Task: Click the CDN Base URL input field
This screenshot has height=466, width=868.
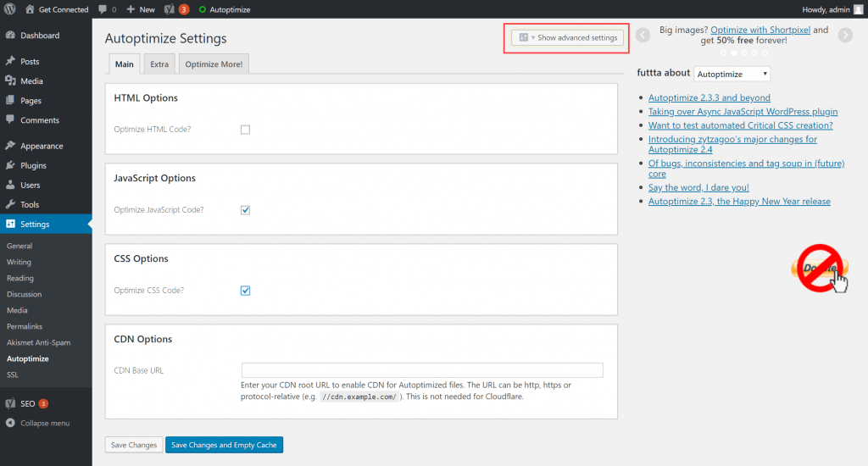Action: (421, 370)
